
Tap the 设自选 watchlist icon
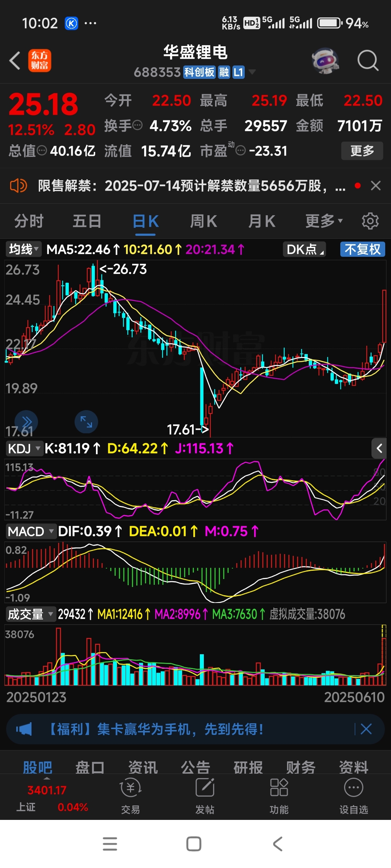point(354,796)
